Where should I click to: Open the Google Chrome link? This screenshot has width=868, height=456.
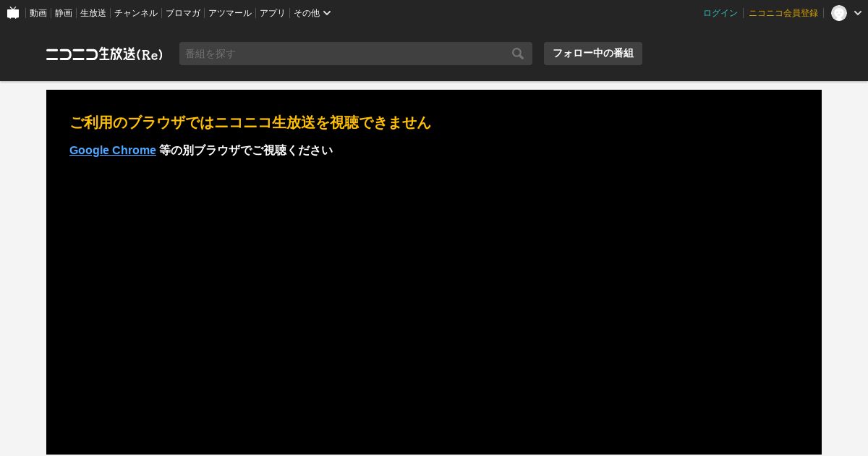pos(113,151)
